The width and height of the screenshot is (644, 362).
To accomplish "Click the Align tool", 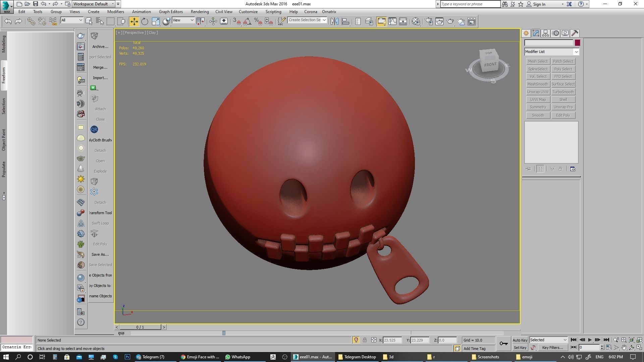I will (x=345, y=21).
